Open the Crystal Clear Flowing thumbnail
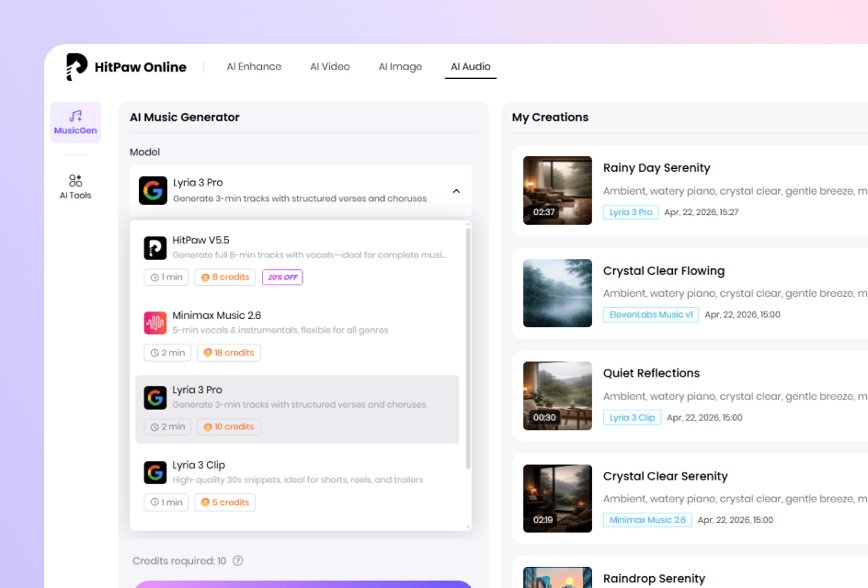The width and height of the screenshot is (868, 588). pyautogui.click(x=557, y=293)
